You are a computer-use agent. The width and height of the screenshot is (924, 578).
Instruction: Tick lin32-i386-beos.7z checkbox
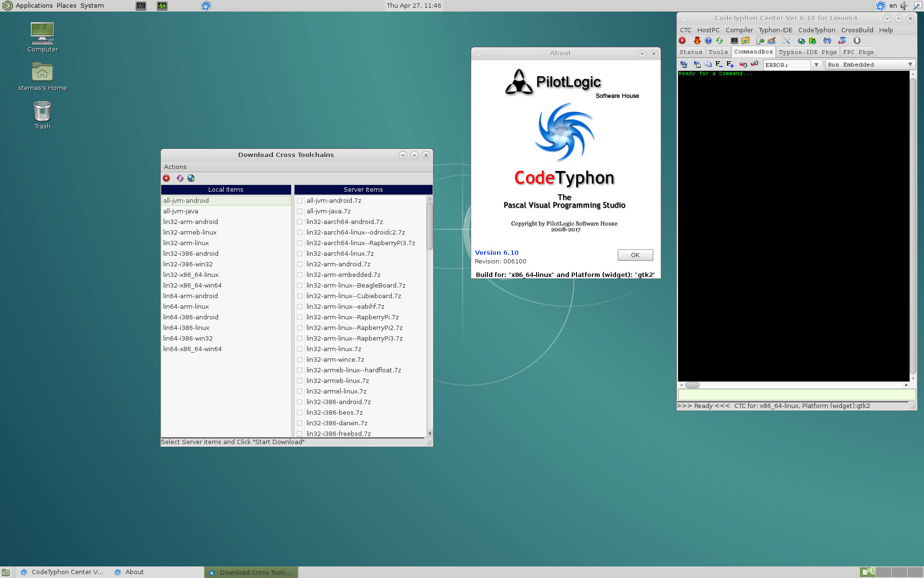300,413
